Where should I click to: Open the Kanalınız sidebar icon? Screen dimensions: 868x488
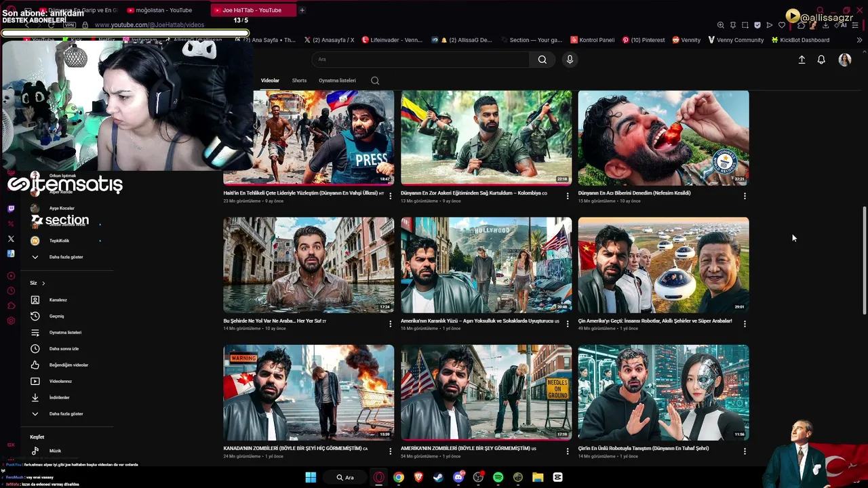click(35, 300)
